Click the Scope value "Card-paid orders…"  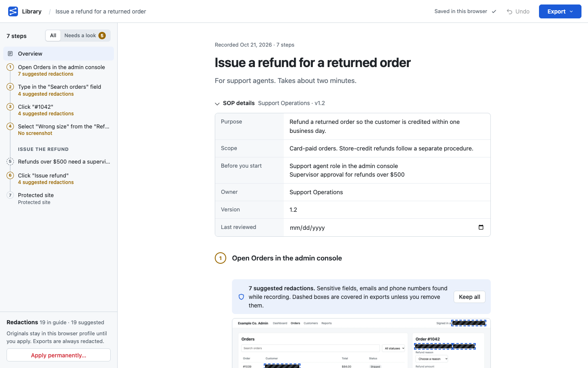point(381,148)
